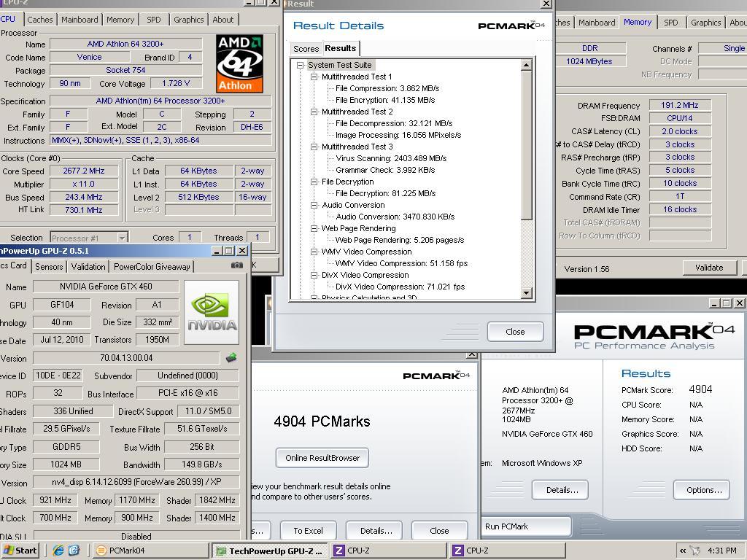Image resolution: width=747 pixels, height=560 pixels.
Task: Open the Processor #1 selection dropdown
Action: 123,238
